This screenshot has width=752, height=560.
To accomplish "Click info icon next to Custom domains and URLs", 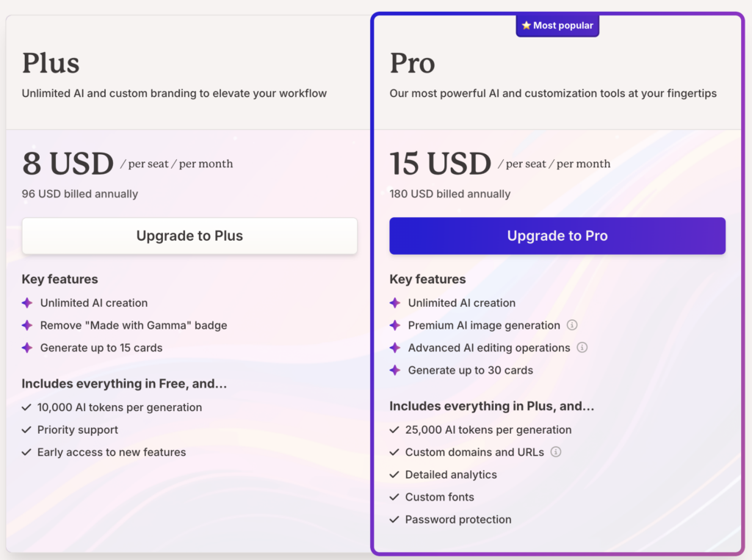I will click(556, 452).
